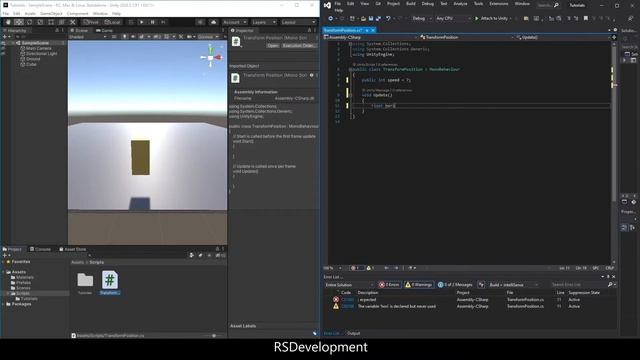The image size is (640, 360).
Task: Open Unity Collab history icon
Action: coord(200,22)
